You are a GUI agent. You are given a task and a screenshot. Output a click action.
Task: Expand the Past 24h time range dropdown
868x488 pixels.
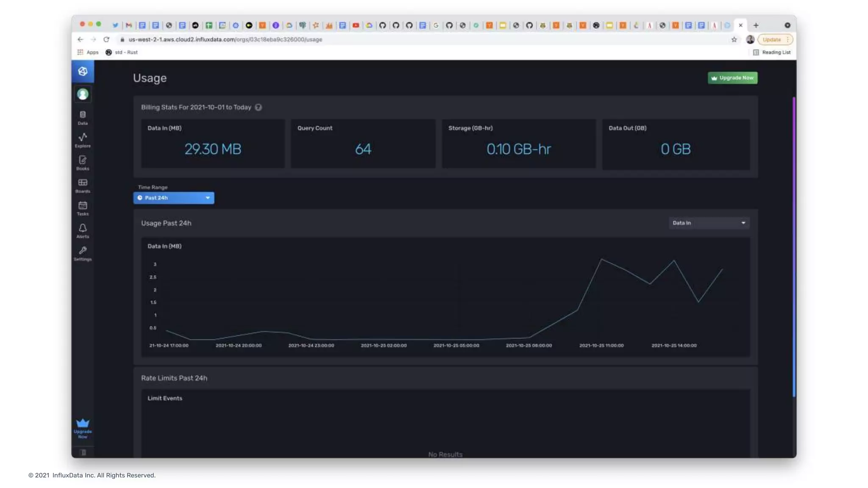[x=174, y=198]
